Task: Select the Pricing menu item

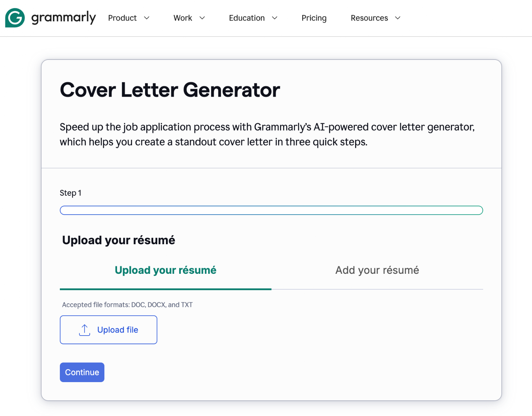Action: pos(314,18)
